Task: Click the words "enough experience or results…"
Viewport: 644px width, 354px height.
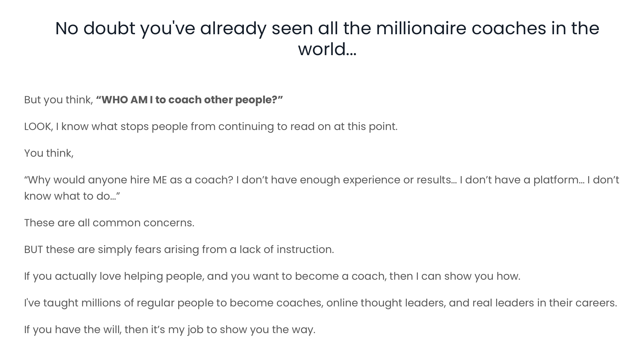Action: coord(378,180)
